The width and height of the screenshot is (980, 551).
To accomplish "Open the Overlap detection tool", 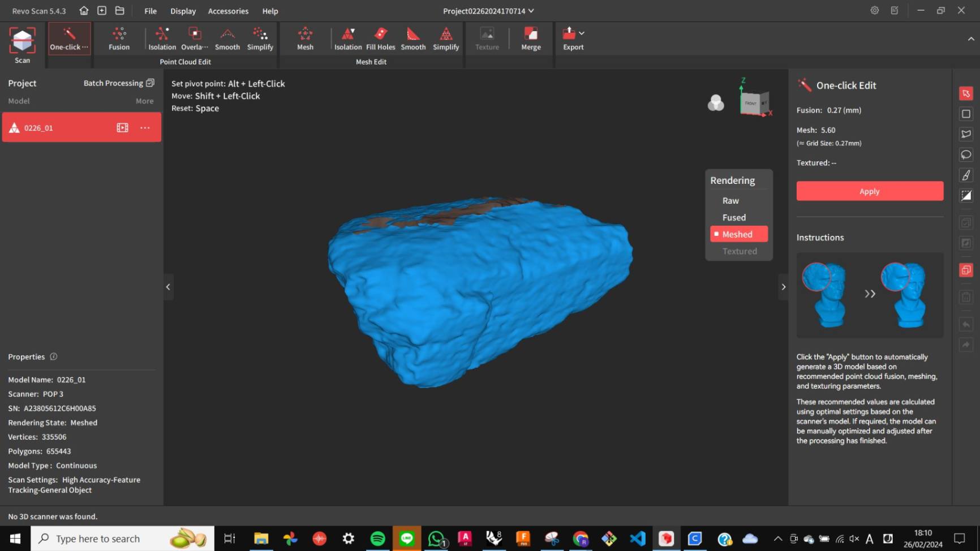I will (195, 38).
